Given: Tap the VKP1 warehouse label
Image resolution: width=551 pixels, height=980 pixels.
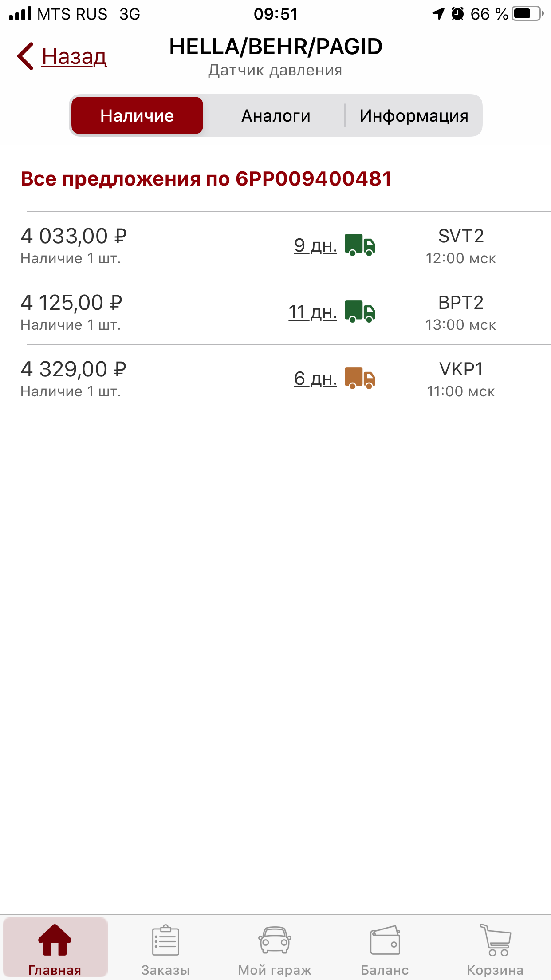Looking at the screenshot, I should 461,369.
